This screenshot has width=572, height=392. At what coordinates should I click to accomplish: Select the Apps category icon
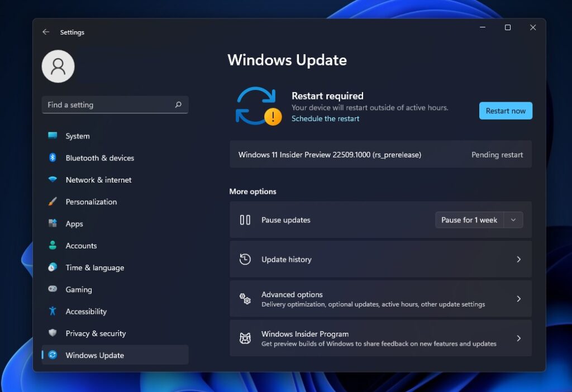pyautogui.click(x=54, y=223)
